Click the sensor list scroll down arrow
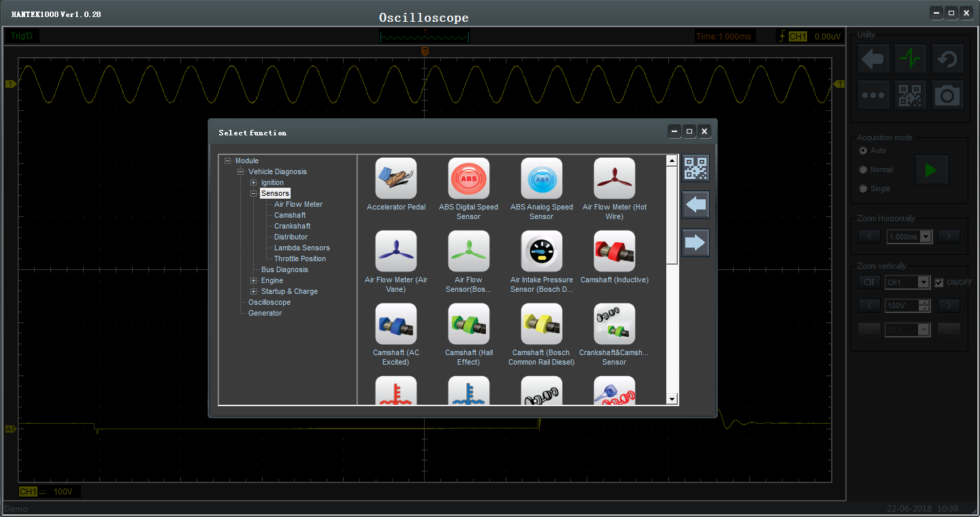The height and width of the screenshot is (517, 980). tap(672, 399)
